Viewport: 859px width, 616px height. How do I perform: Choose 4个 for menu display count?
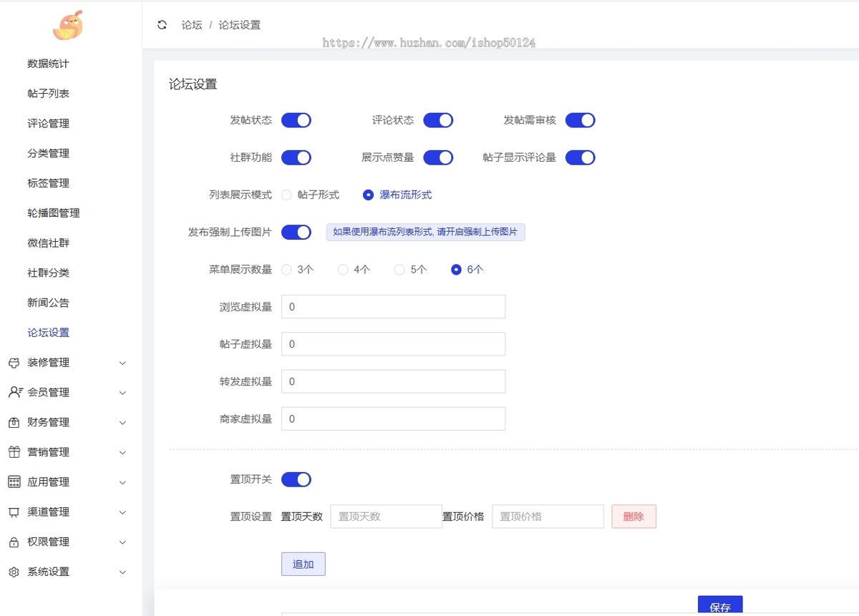(354, 270)
